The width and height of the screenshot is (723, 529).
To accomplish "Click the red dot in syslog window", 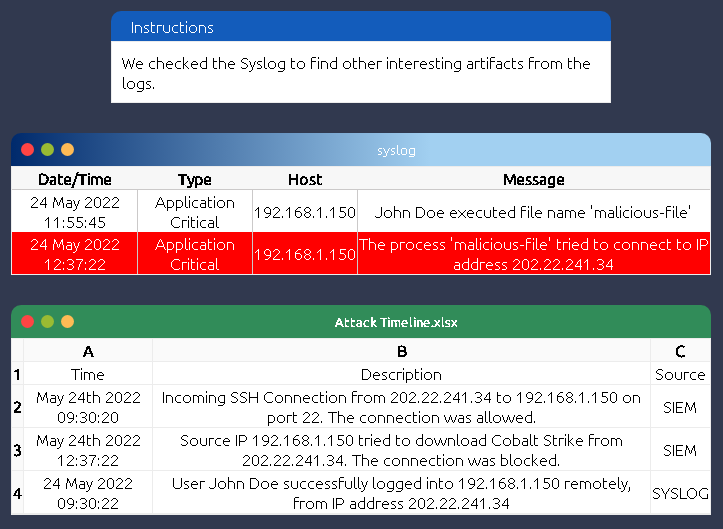I will (x=28, y=150).
